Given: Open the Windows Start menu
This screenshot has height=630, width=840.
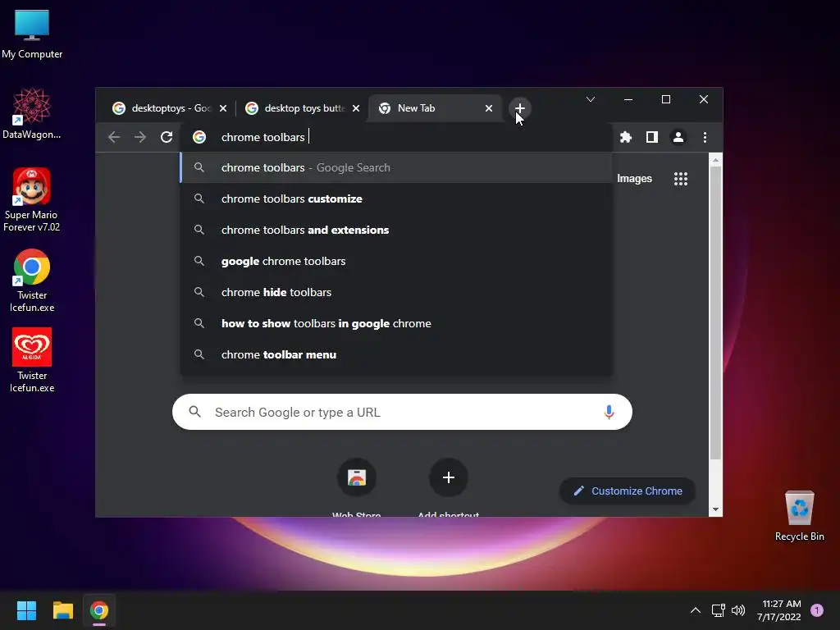Looking at the screenshot, I should coord(26,610).
